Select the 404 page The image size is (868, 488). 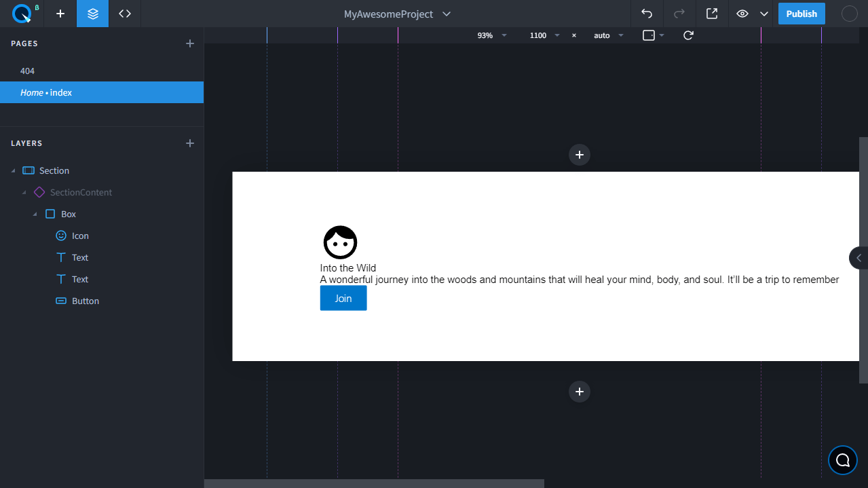102,71
